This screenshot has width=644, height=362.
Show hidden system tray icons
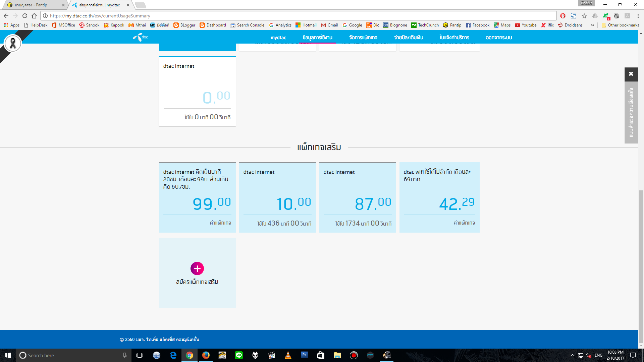point(572,355)
